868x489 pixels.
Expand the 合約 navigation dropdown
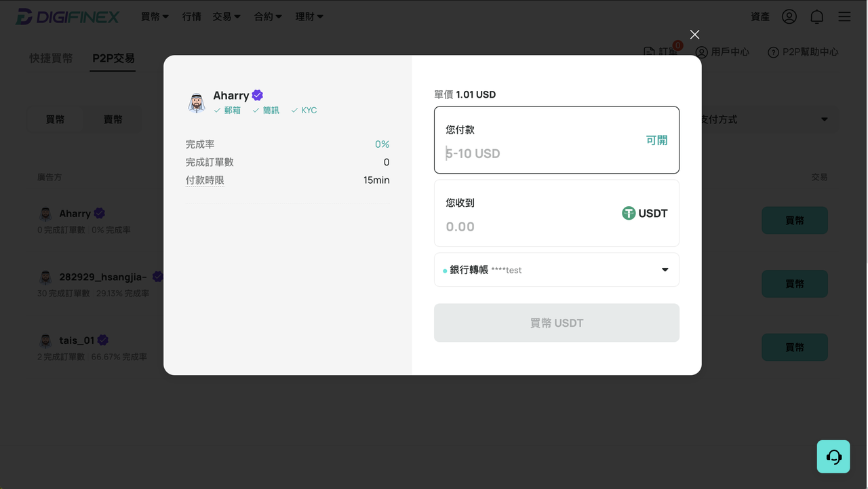pyautogui.click(x=268, y=17)
